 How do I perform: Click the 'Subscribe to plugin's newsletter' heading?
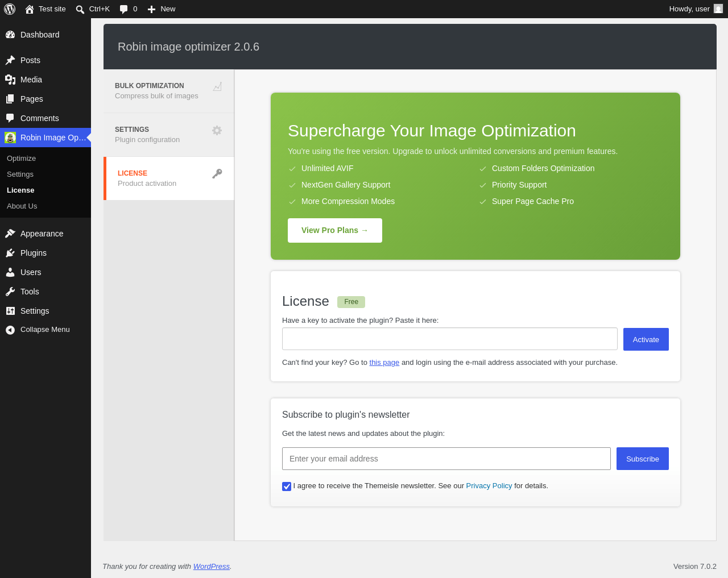[x=346, y=415]
